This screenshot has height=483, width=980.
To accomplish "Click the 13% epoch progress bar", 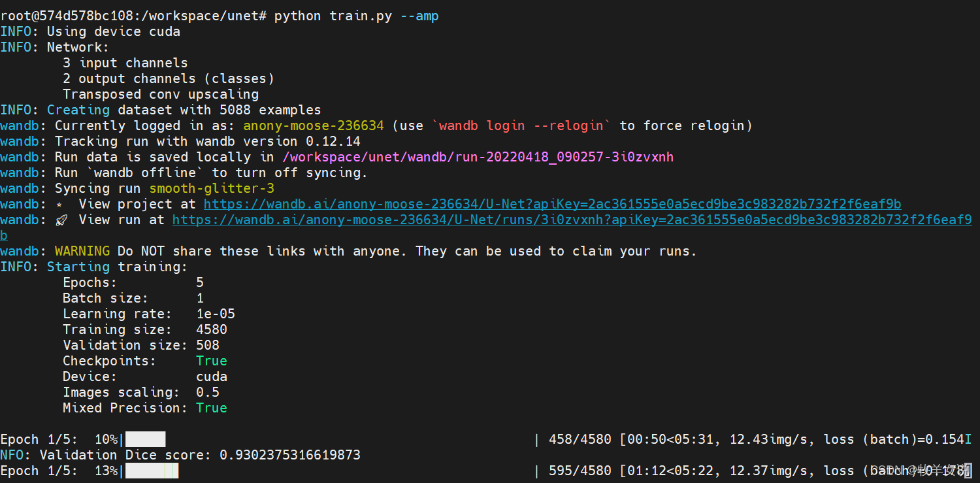I will (152, 470).
